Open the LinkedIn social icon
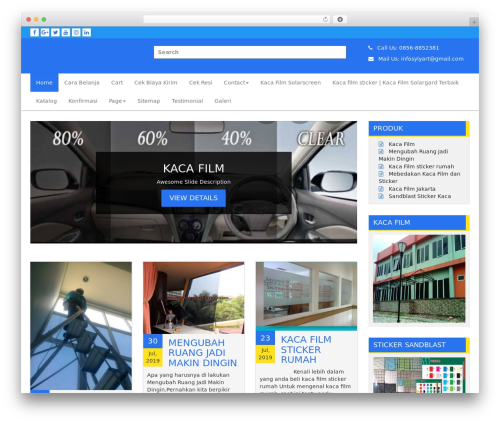The width and height of the screenshot is (500, 423). pyautogui.click(x=87, y=32)
